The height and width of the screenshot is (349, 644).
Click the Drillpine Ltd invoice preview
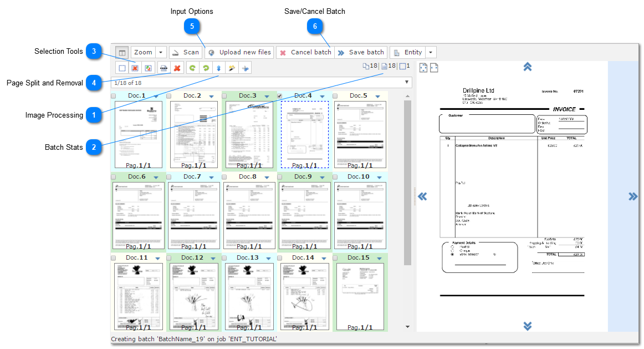pyautogui.click(x=512, y=196)
